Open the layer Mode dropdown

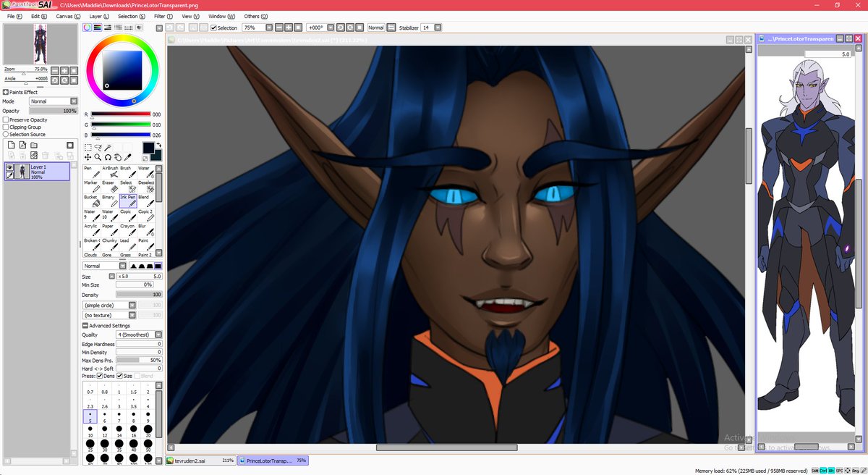(x=74, y=101)
